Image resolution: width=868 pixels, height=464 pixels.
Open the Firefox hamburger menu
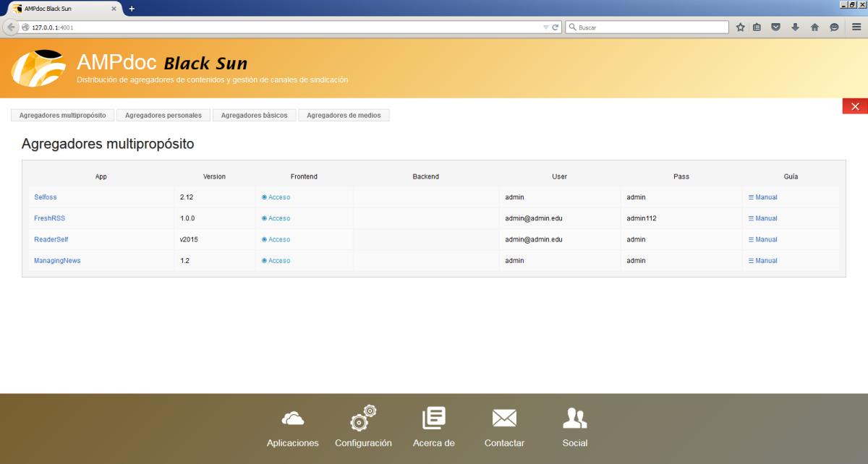pyautogui.click(x=856, y=27)
